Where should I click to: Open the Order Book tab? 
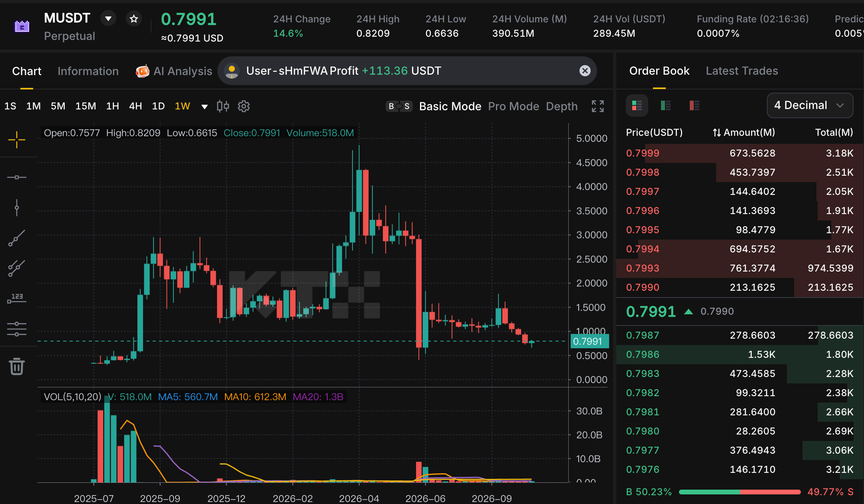click(x=659, y=71)
